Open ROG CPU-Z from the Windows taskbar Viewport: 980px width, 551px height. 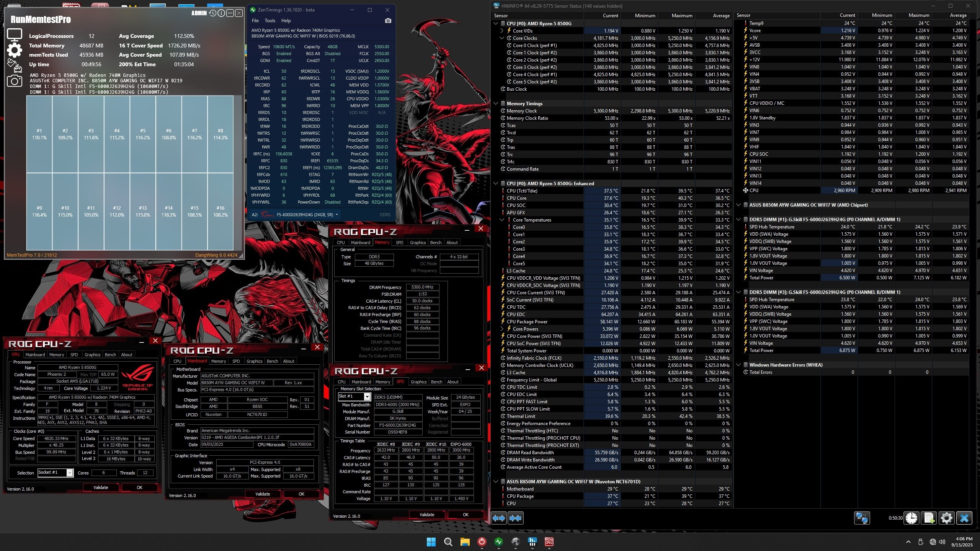click(x=549, y=542)
